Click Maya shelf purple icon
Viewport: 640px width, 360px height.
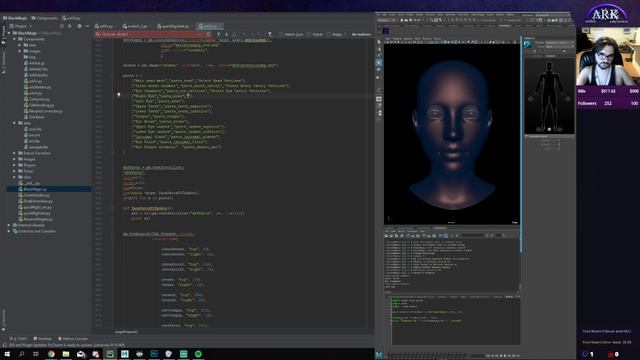[x=386, y=31]
